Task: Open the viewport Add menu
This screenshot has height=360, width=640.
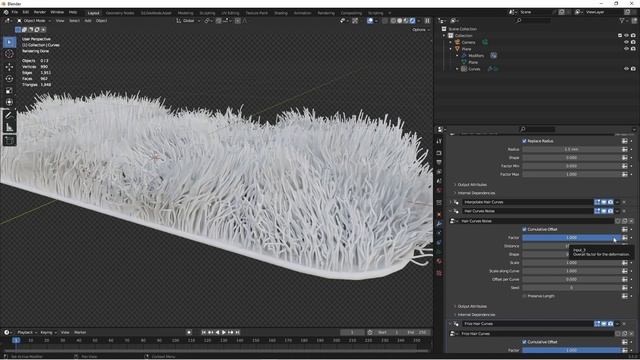Action: (x=88, y=20)
